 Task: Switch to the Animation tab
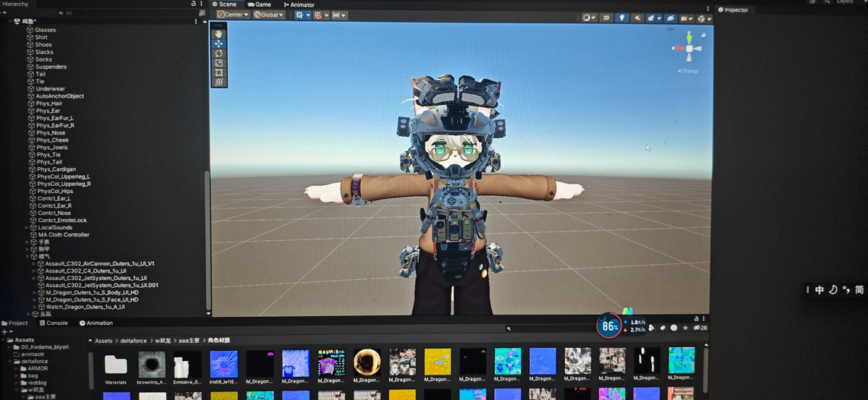(96, 323)
